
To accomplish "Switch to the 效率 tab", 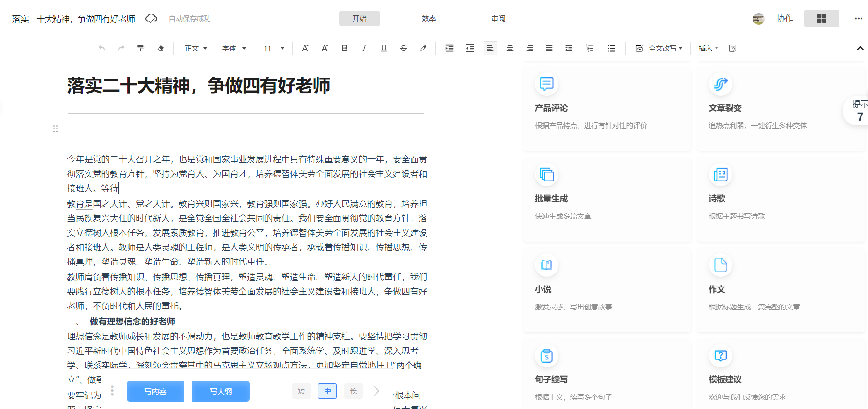I will pyautogui.click(x=429, y=18).
